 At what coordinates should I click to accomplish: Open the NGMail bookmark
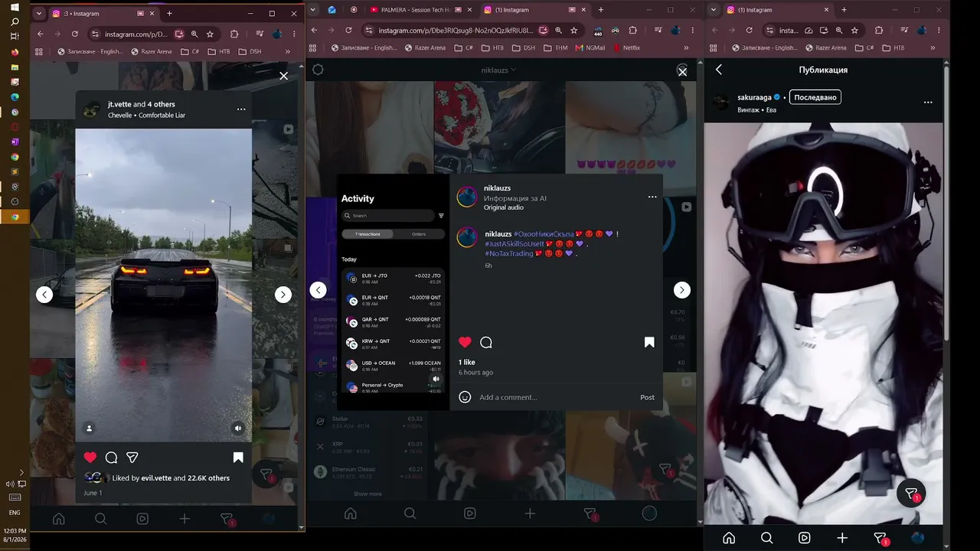[590, 47]
